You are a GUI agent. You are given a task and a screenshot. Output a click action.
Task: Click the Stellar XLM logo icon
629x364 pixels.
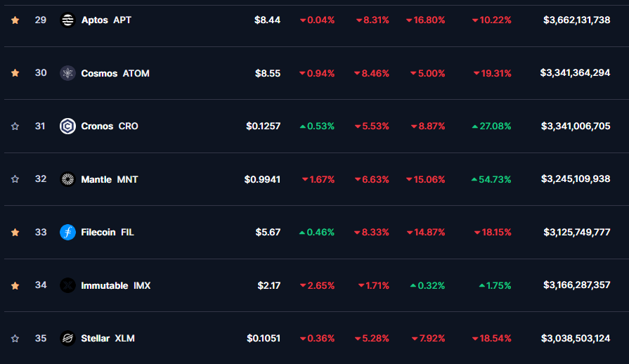click(67, 339)
